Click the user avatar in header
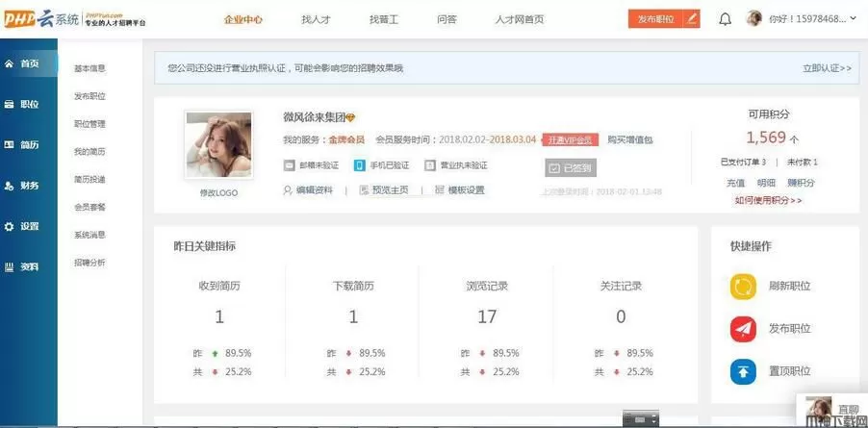 (x=753, y=19)
